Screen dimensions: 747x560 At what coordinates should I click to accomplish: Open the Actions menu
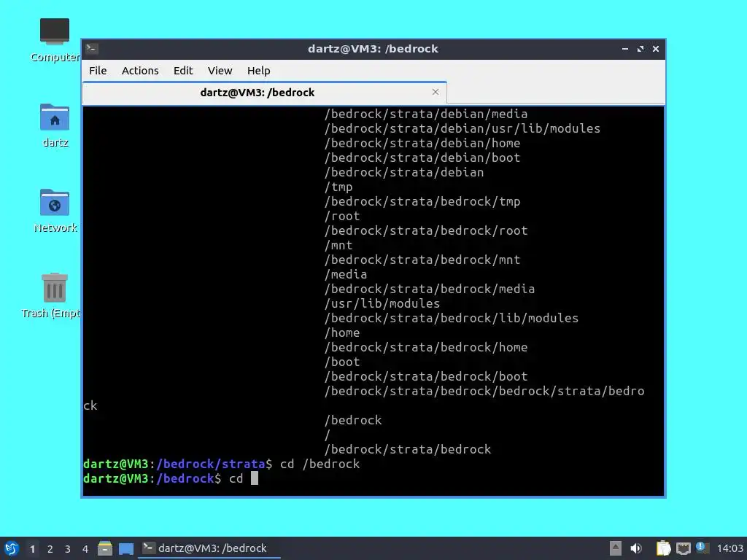click(x=140, y=71)
